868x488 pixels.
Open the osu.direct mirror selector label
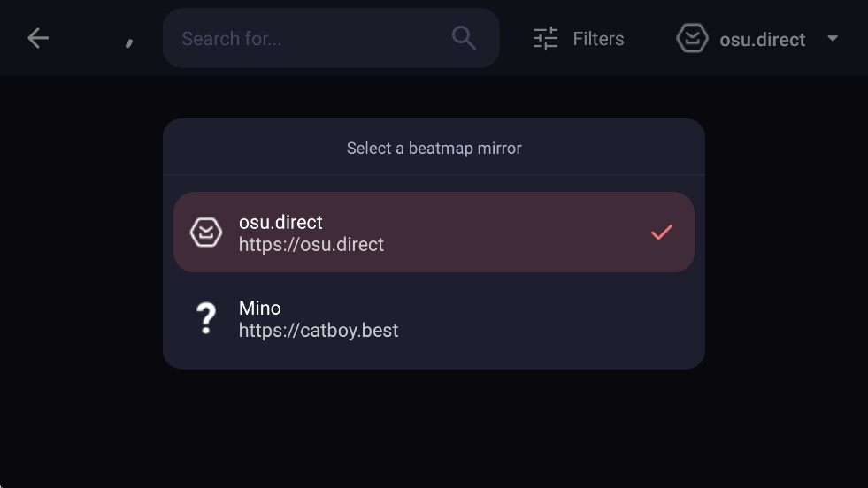(762, 40)
